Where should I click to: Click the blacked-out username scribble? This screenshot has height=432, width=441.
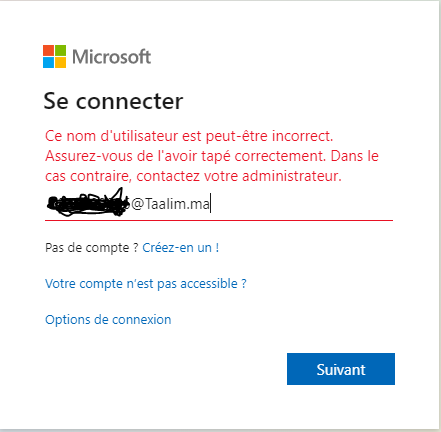88,203
